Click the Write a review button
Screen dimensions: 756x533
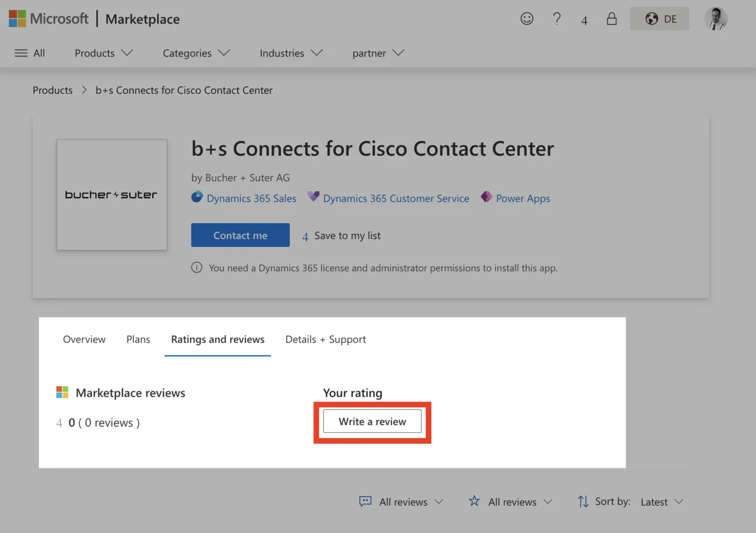[372, 422]
